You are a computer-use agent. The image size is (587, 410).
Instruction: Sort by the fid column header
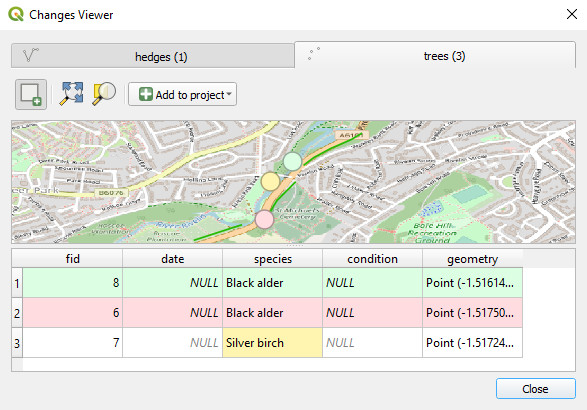click(73, 259)
